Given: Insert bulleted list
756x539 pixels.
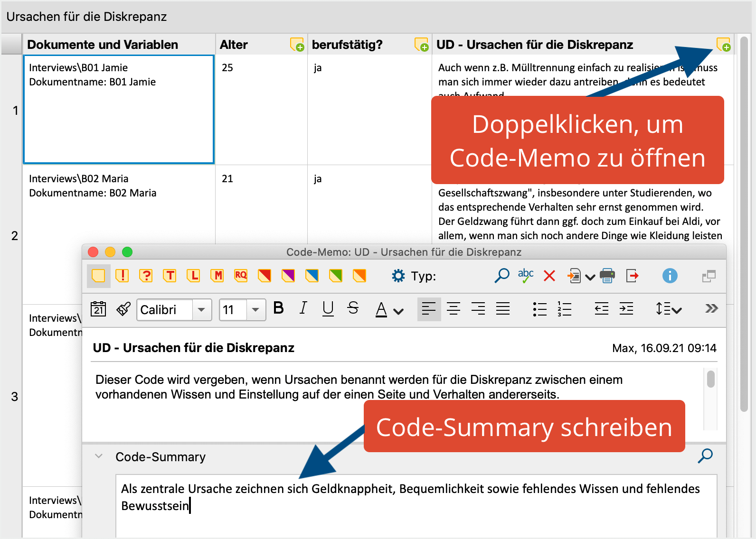Looking at the screenshot, I should tap(540, 309).
